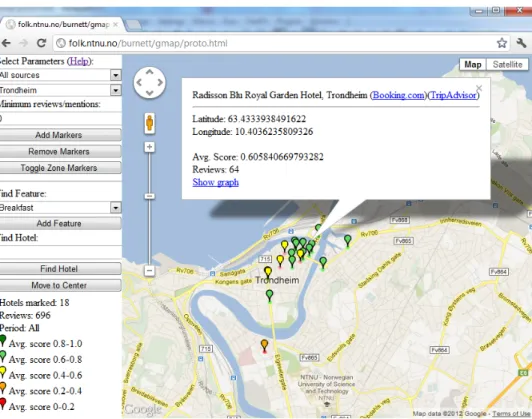Pan the map up arrow
The width and height of the screenshot is (532, 419).
coord(150,72)
